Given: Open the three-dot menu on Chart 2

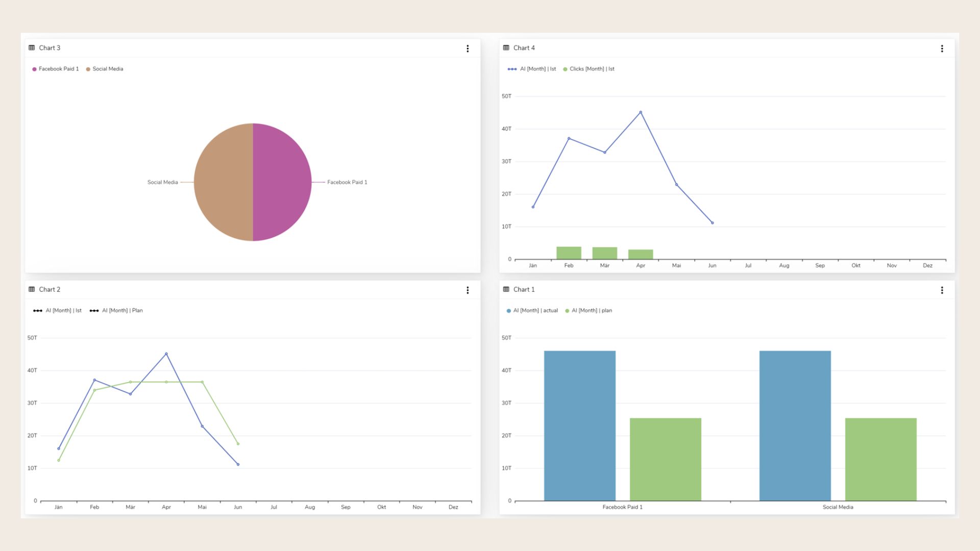Looking at the screenshot, I should (468, 290).
